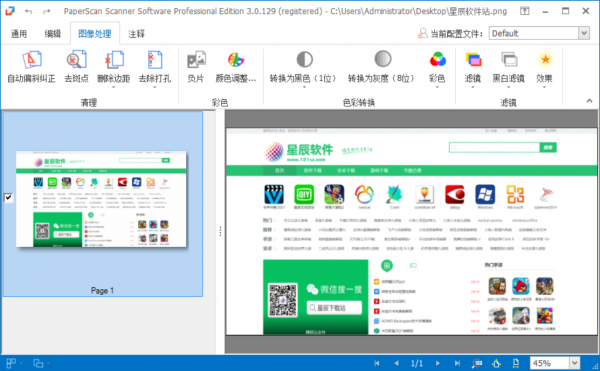This screenshot has width=600, height=371.
Task: Switch to the 编辑 tab
Action: click(x=52, y=34)
